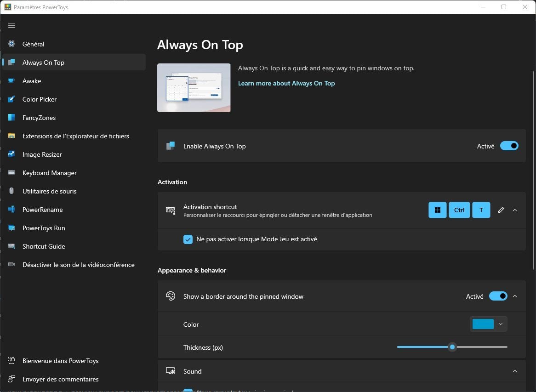Click the keyboard icon beside Activation shortcut
Image resolution: width=536 pixels, height=392 pixels.
(x=170, y=210)
